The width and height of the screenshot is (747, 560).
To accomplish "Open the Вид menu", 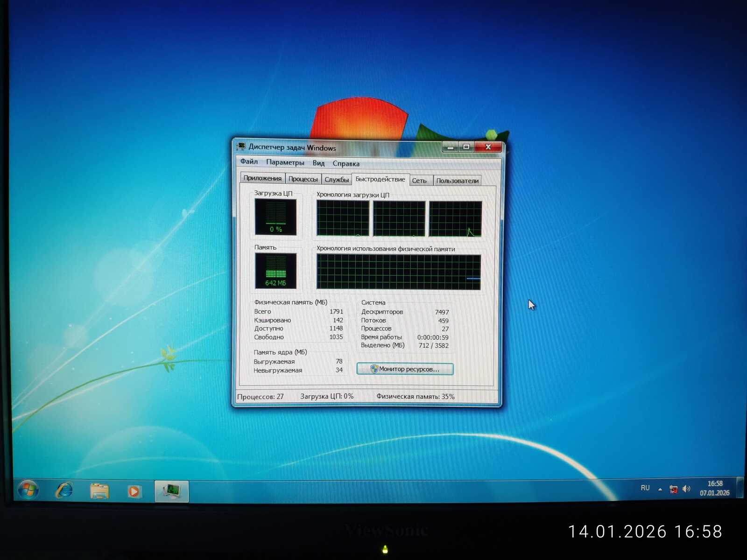I will [318, 163].
